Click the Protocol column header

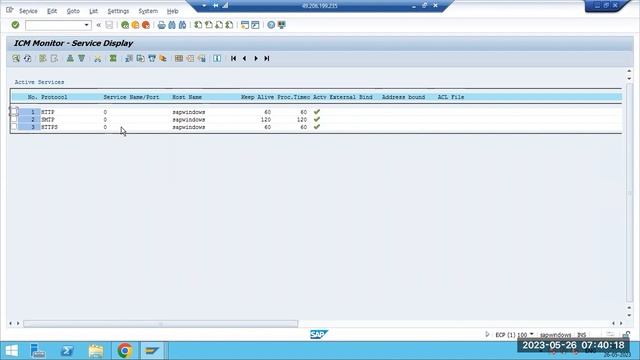[x=54, y=97]
